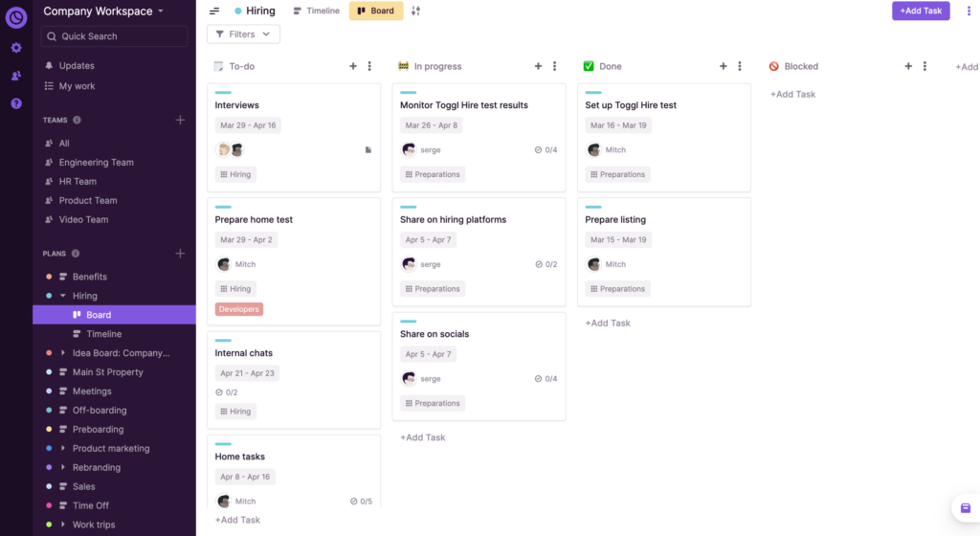Open the Filters dropdown

pyautogui.click(x=243, y=34)
